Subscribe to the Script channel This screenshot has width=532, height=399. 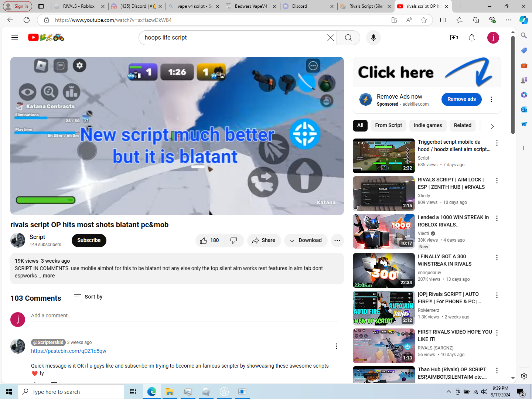click(89, 241)
